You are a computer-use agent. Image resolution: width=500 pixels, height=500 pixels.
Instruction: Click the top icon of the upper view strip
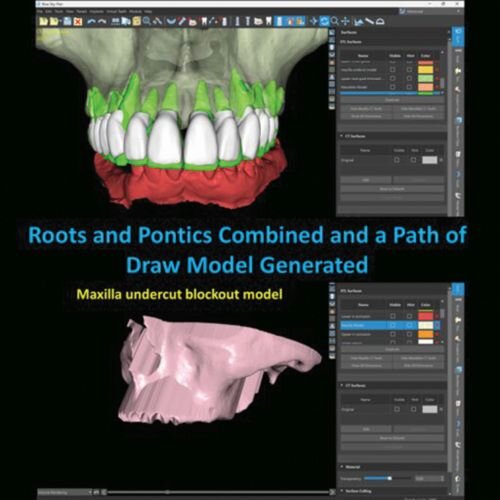[x=332, y=32]
